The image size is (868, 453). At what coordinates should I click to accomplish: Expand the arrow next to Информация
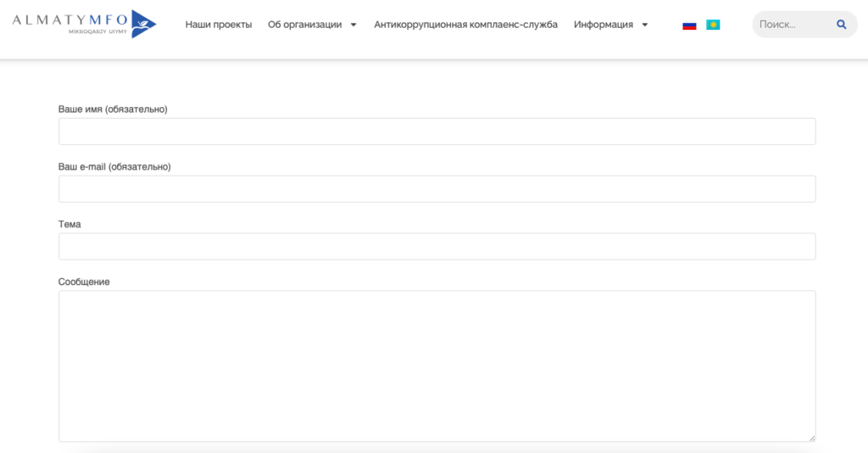[x=645, y=25]
